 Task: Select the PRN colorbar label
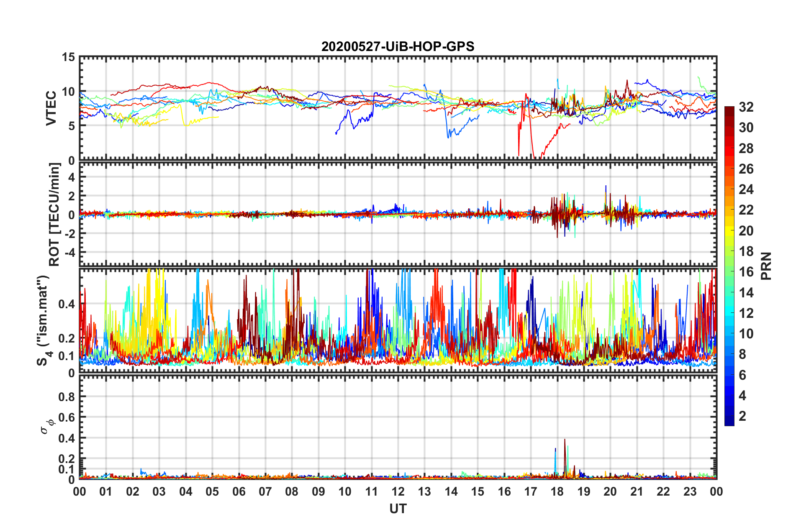[766, 266]
